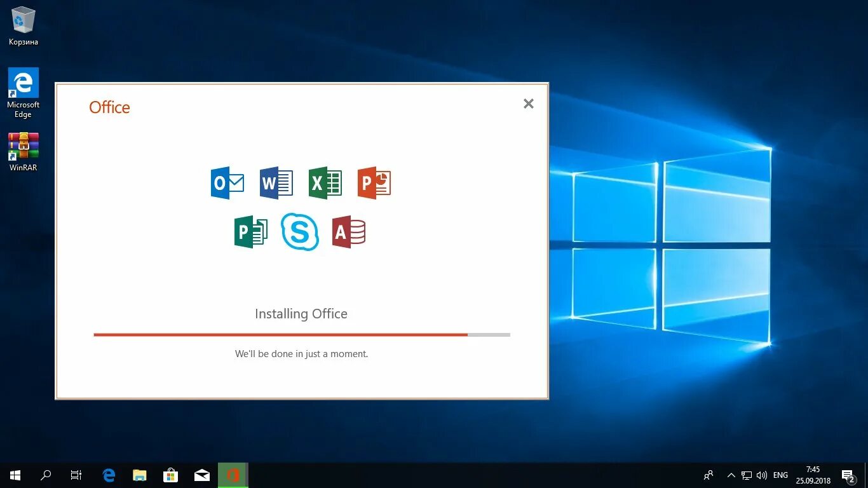The height and width of the screenshot is (488, 868).
Task: Open the Recycle Bin (Корзина) desktop icon
Action: point(24,26)
